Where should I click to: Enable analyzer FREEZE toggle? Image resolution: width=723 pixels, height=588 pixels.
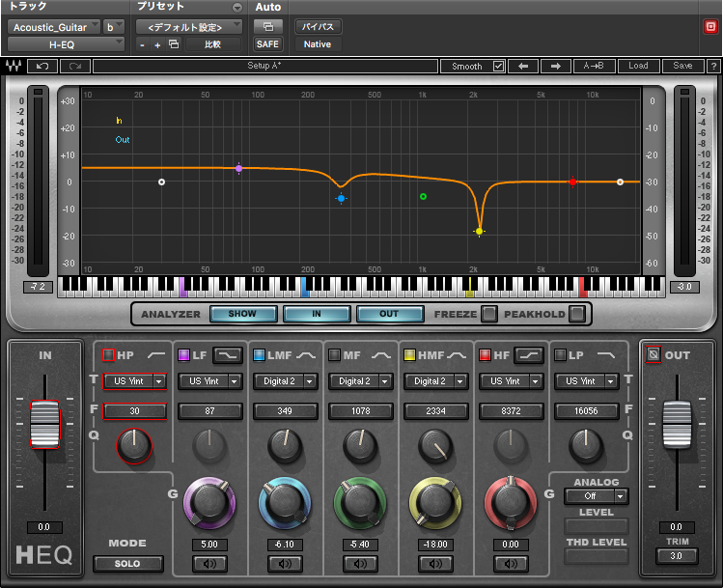[488, 314]
